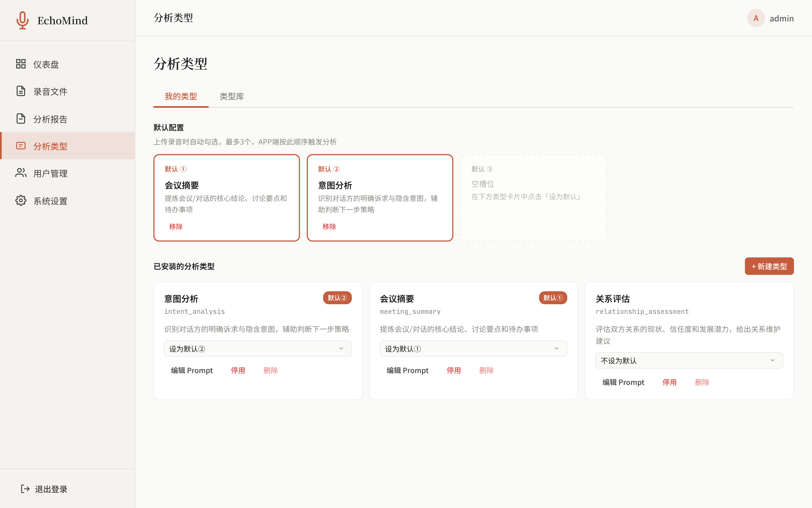812x508 pixels.
Task: Click the admin avatar circle
Action: click(756, 18)
